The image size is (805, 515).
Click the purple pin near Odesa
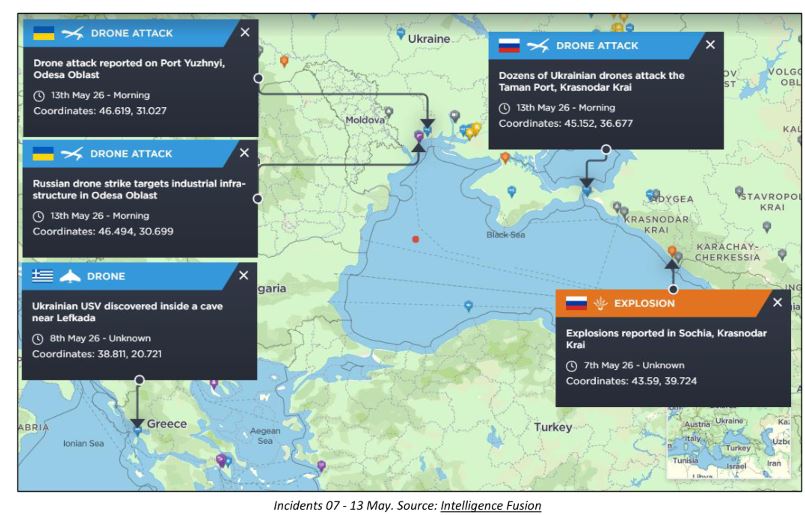coord(419,137)
